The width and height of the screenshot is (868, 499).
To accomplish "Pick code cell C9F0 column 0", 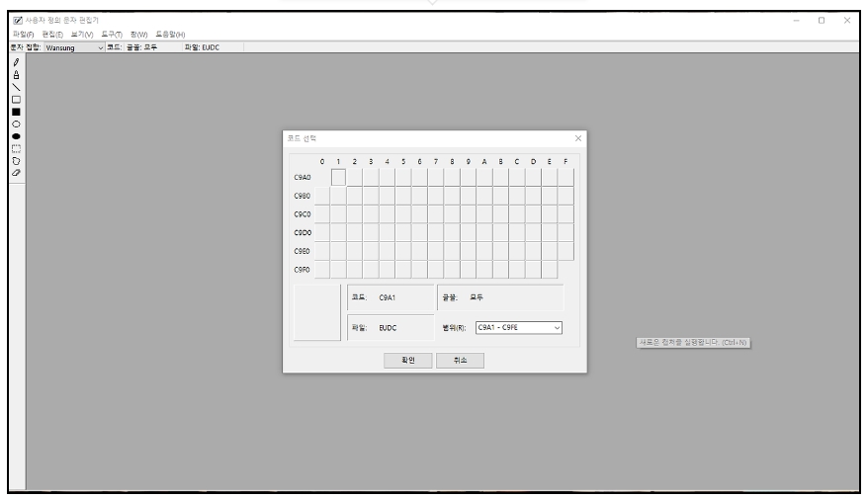I will pyautogui.click(x=322, y=270).
